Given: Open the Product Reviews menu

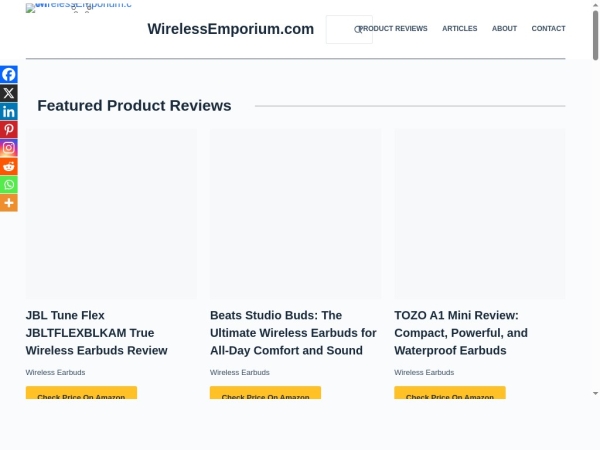Looking at the screenshot, I should coord(393,29).
